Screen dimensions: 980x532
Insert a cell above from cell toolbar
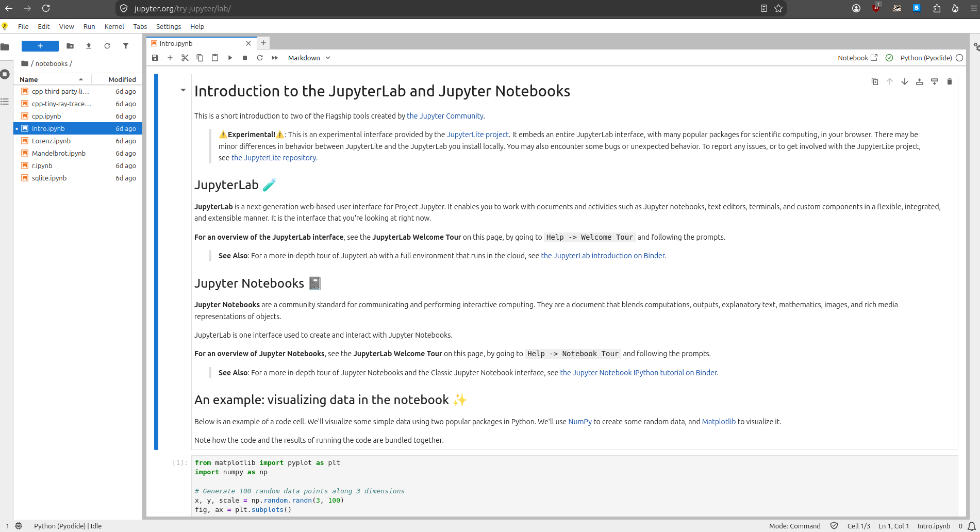pyautogui.click(x=920, y=81)
